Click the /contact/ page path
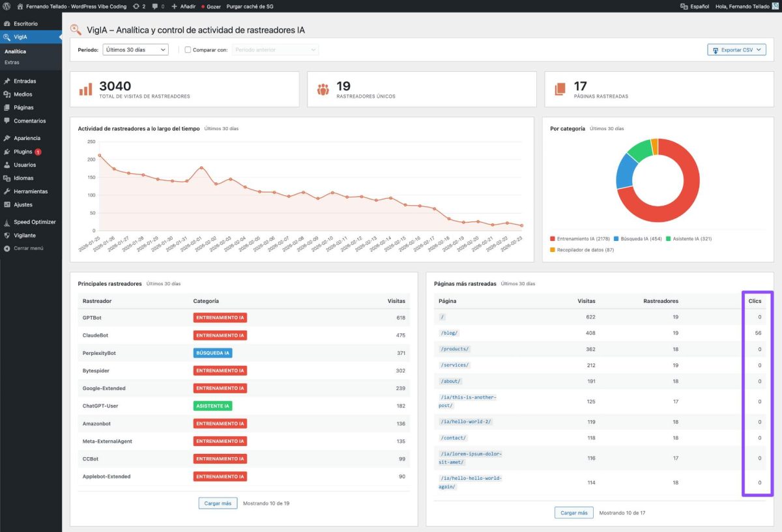This screenshot has height=532, width=782. tap(453, 438)
